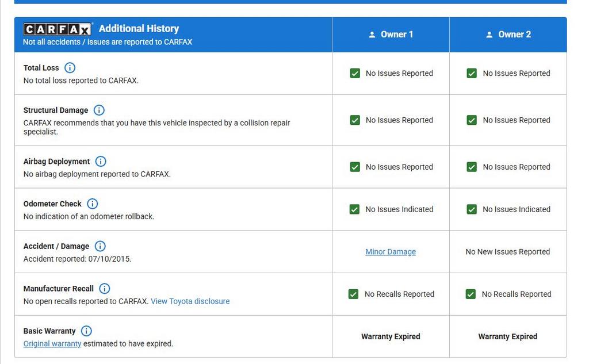The height and width of the screenshot is (364, 589).
Task: Click Owner 1 Odometer Check checkmark
Action: (354, 209)
